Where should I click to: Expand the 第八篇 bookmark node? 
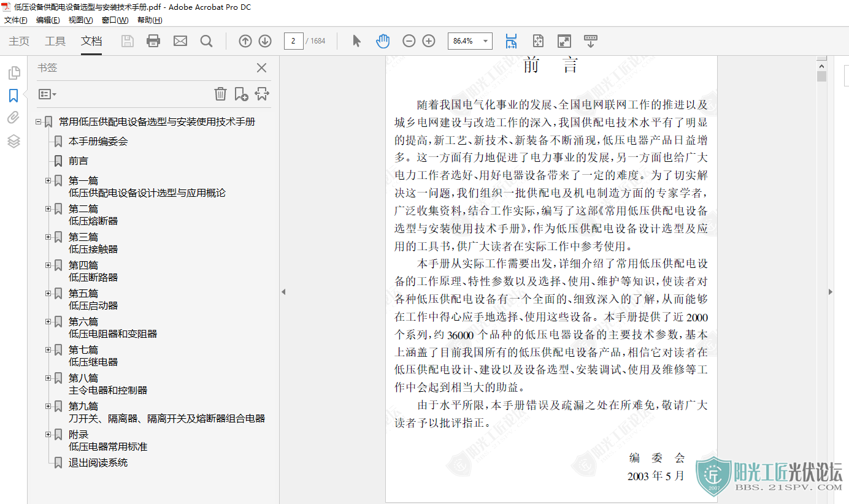(48, 378)
